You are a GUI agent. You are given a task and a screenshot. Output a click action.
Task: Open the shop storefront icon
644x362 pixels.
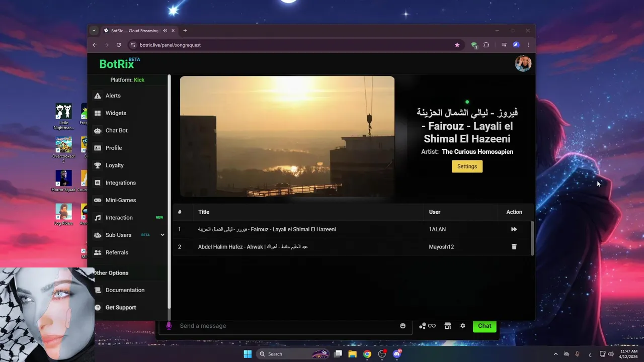(448, 326)
